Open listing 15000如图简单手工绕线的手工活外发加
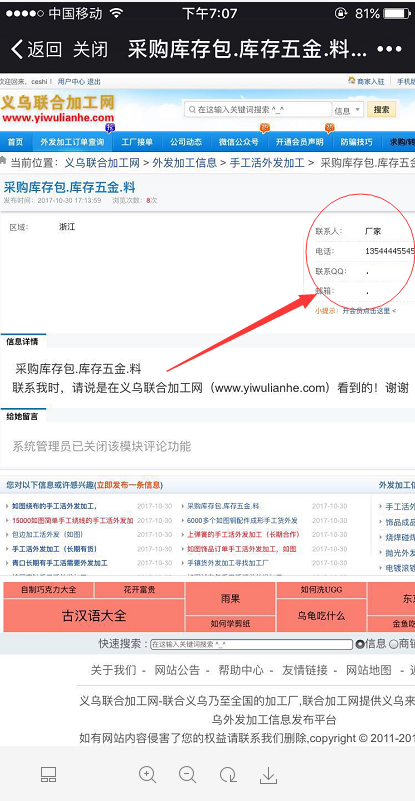Screen dimensions: 415x801 click(x=73, y=521)
